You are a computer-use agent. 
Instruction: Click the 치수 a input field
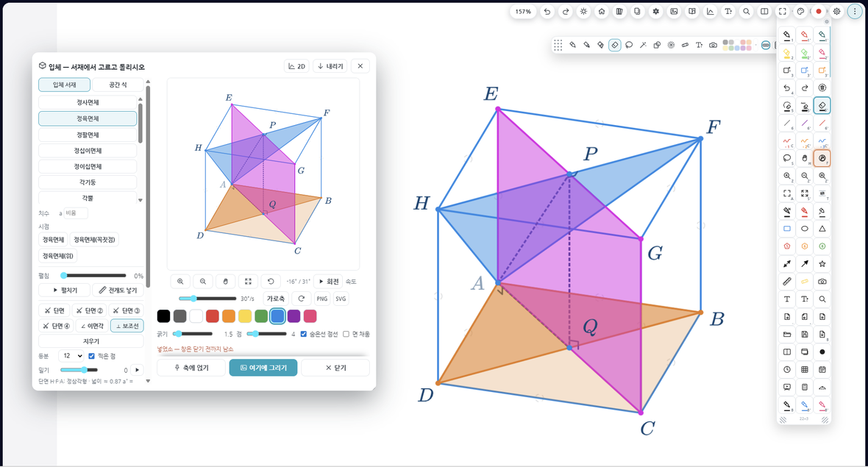click(75, 213)
